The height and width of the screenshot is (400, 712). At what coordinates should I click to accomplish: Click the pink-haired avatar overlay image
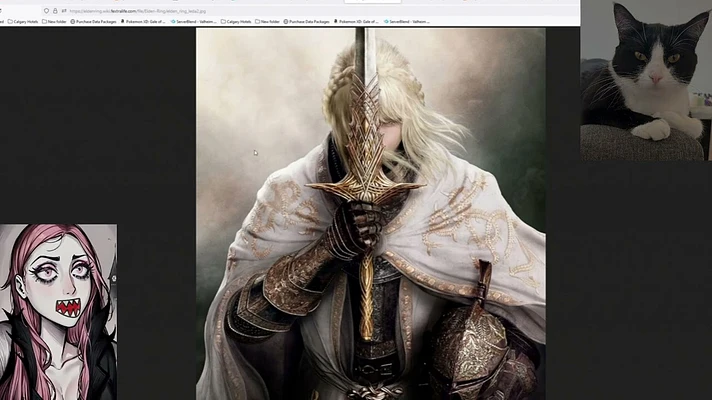pyautogui.click(x=58, y=312)
